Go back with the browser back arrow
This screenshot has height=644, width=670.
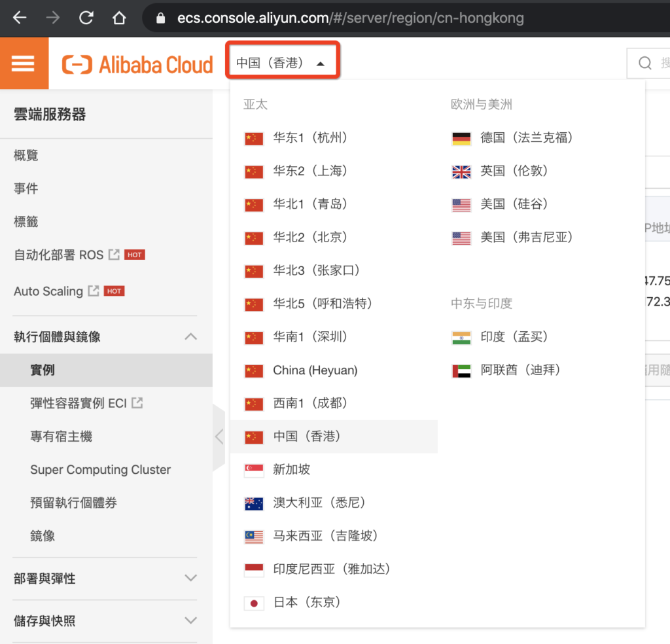20,18
